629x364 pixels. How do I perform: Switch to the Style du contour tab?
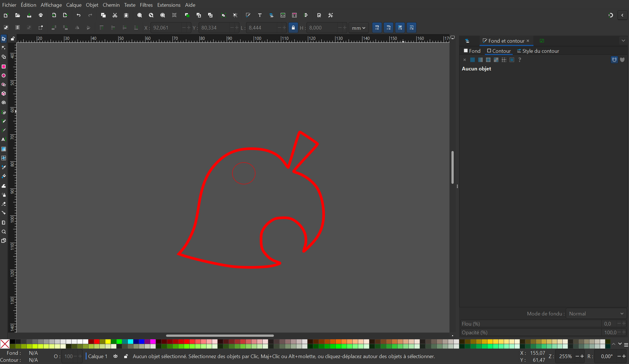pos(538,51)
